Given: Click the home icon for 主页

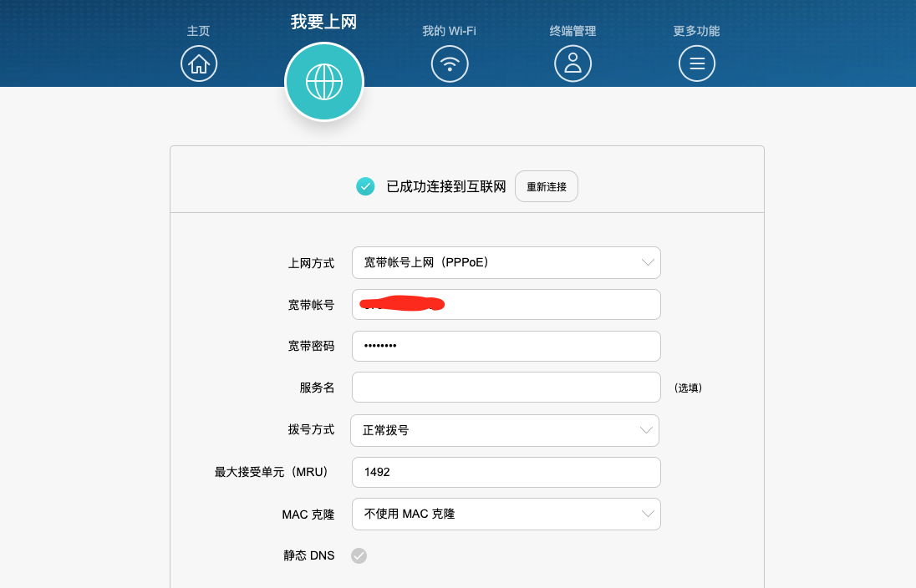Looking at the screenshot, I should point(198,63).
